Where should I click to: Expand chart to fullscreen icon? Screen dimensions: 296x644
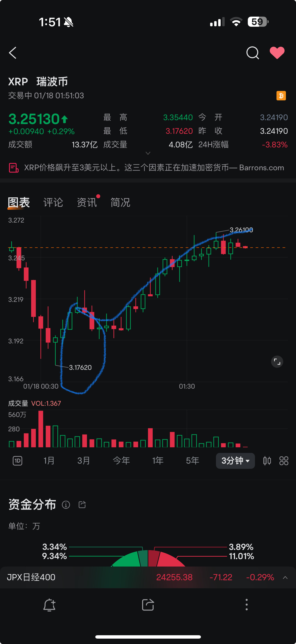277,362
